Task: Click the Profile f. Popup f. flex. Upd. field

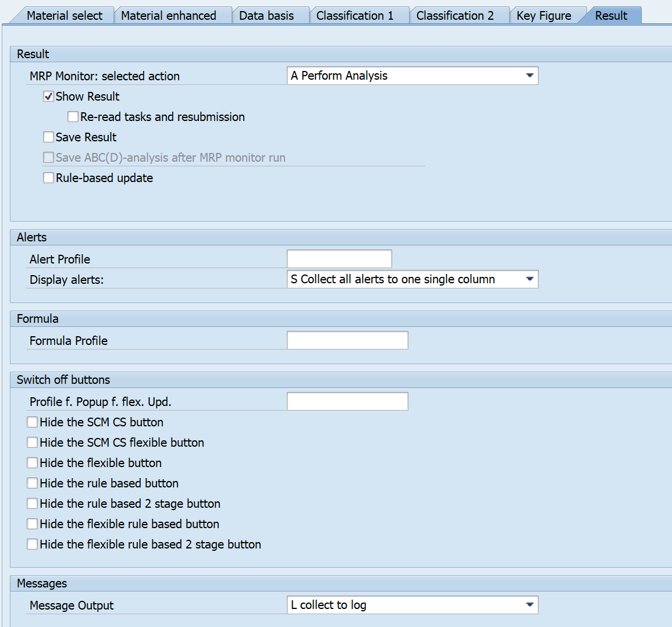Action: click(347, 401)
